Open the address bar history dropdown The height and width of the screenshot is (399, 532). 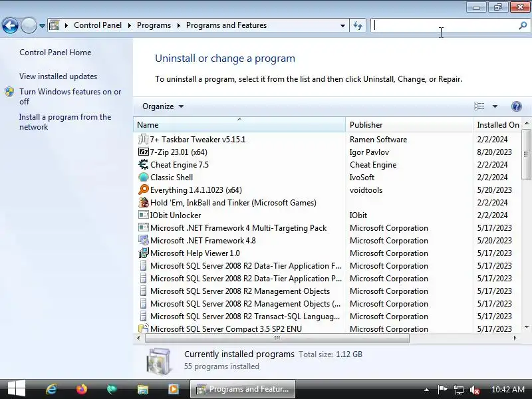point(342,25)
